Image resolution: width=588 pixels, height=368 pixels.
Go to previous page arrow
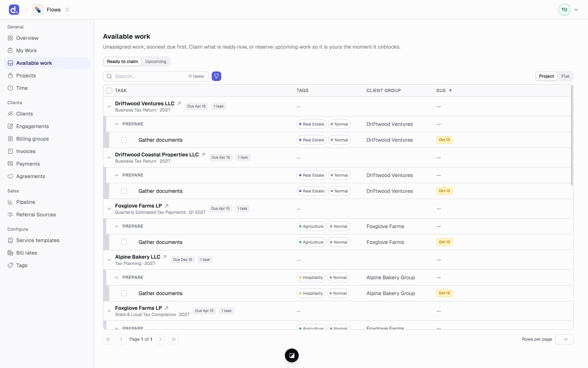click(121, 339)
